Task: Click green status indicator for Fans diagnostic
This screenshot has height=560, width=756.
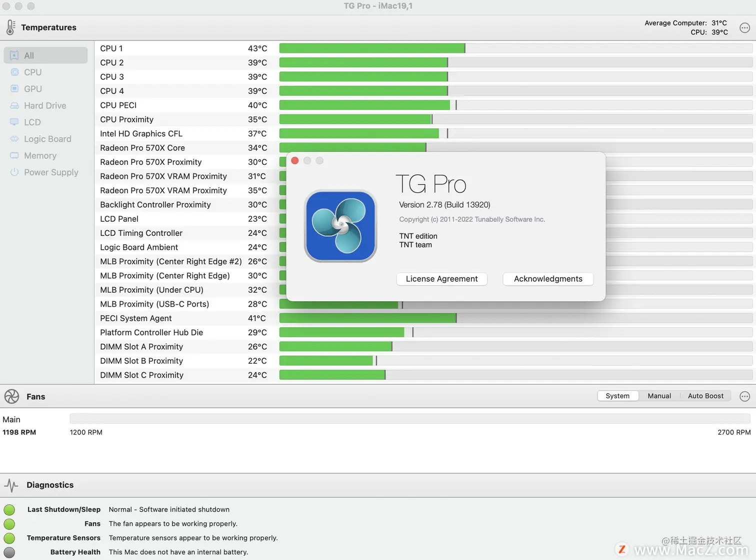Action: pyautogui.click(x=9, y=524)
